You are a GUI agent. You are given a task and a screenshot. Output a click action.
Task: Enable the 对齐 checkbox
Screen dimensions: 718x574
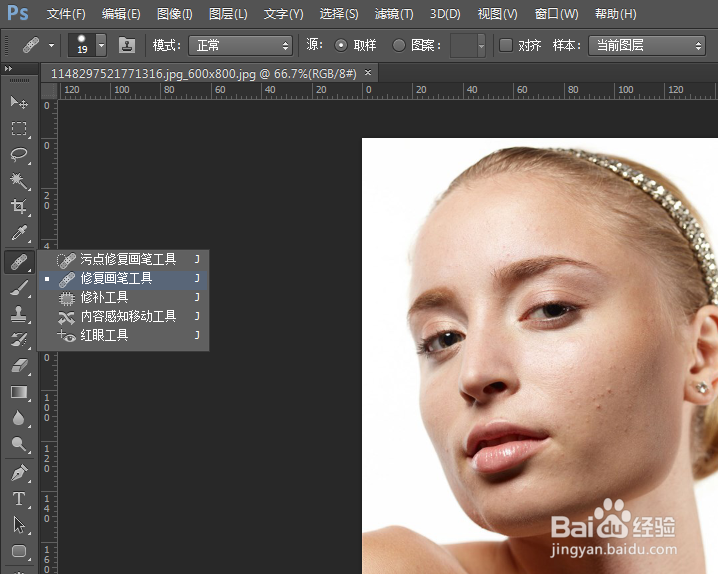point(506,45)
